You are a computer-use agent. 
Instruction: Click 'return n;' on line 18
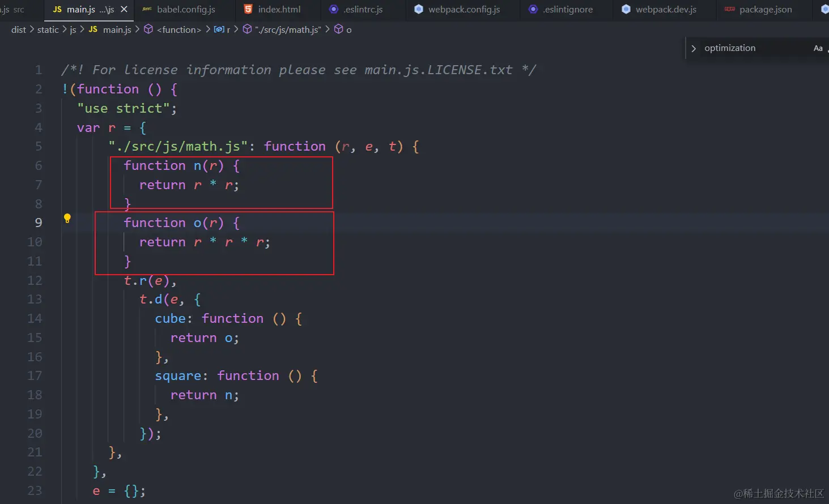205,395
